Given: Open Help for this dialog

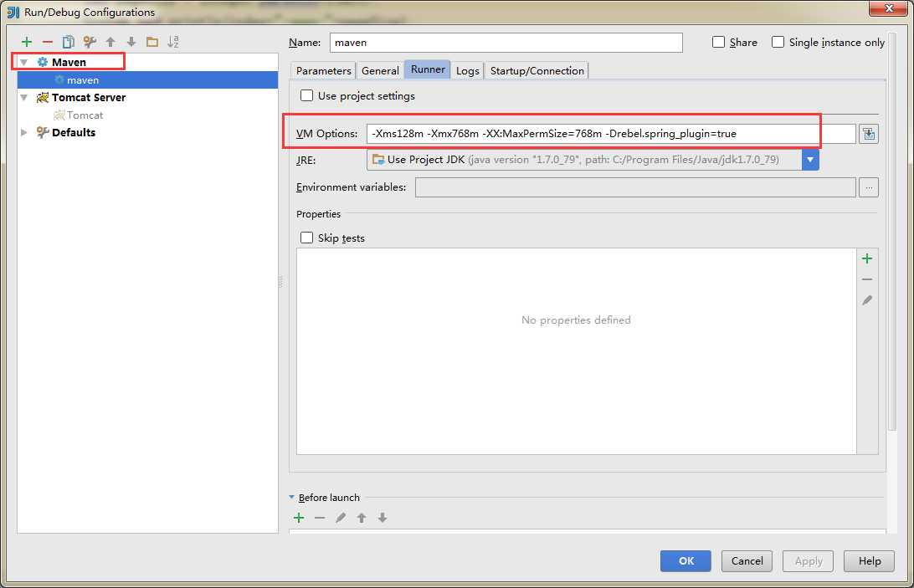Looking at the screenshot, I should click(x=869, y=560).
